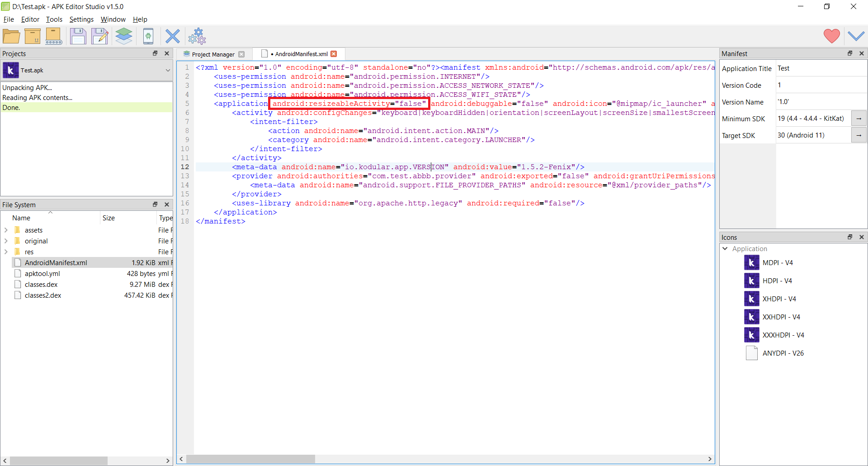Expand the original folder
This screenshot has height=466, width=868.
click(x=6, y=241)
